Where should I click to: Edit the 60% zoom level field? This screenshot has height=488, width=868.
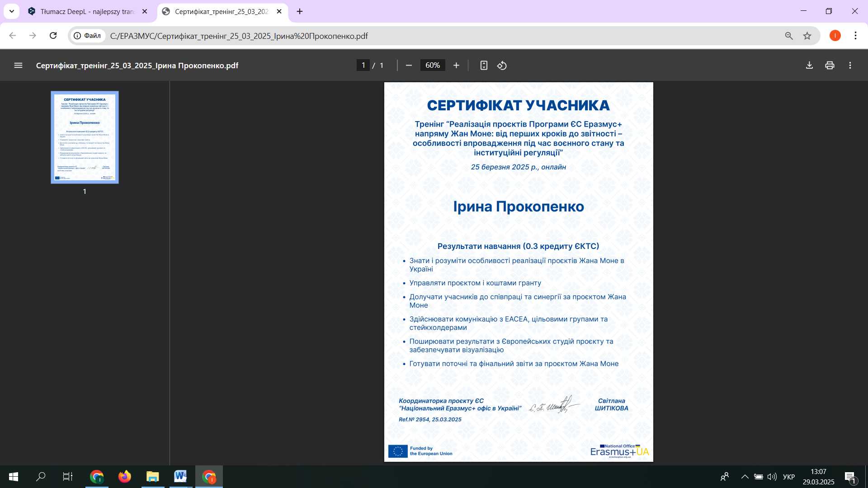(x=433, y=66)
